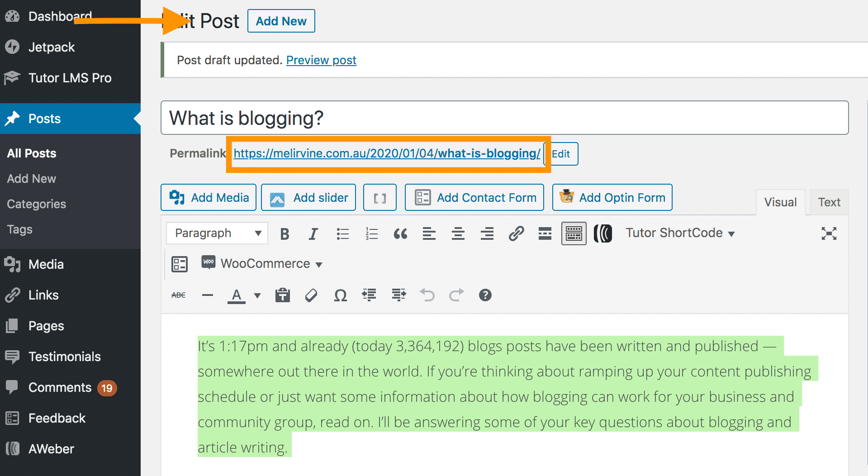
Task: Expand the Tutor ShortCode dropdown
Action: click(x=679, y=233)
